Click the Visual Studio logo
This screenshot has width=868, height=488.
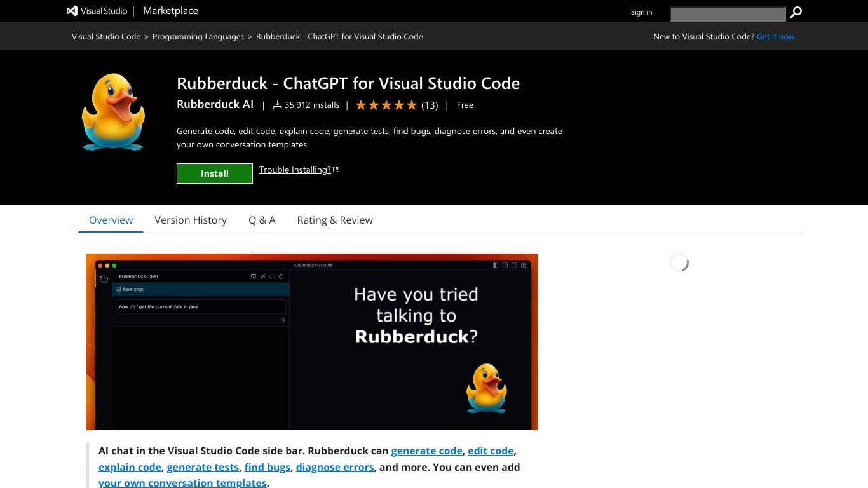[97, 11]
